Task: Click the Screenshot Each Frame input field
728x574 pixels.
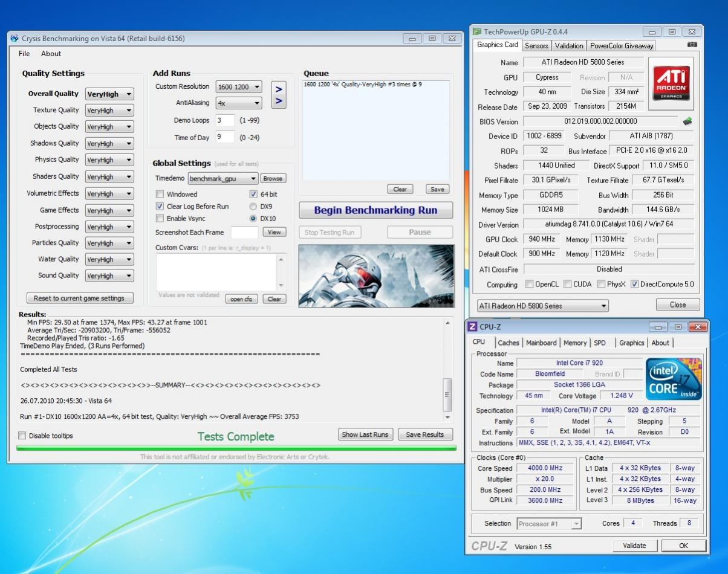Action: [x=244, y=233]
